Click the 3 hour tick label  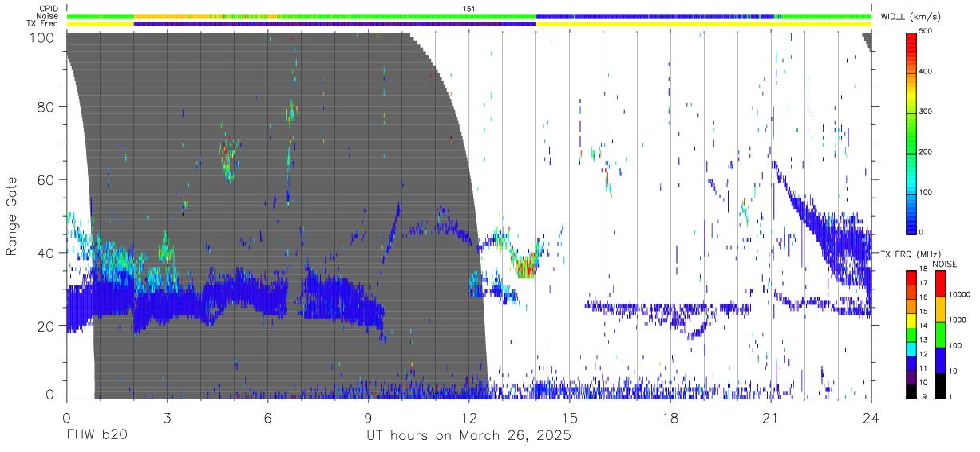167,417
